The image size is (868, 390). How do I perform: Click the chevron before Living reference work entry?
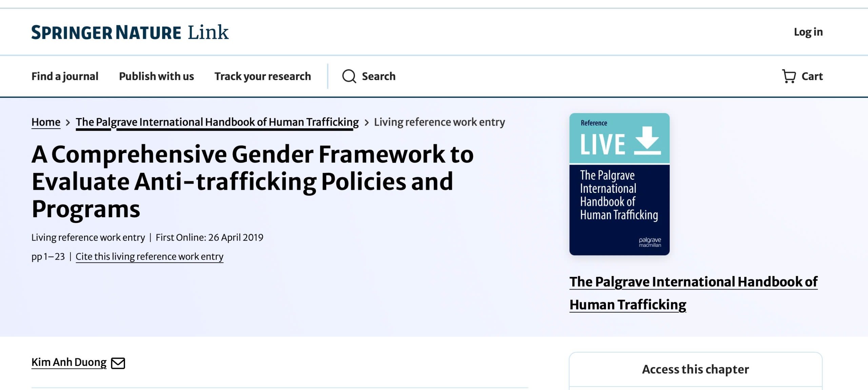(x=367, y=123)
